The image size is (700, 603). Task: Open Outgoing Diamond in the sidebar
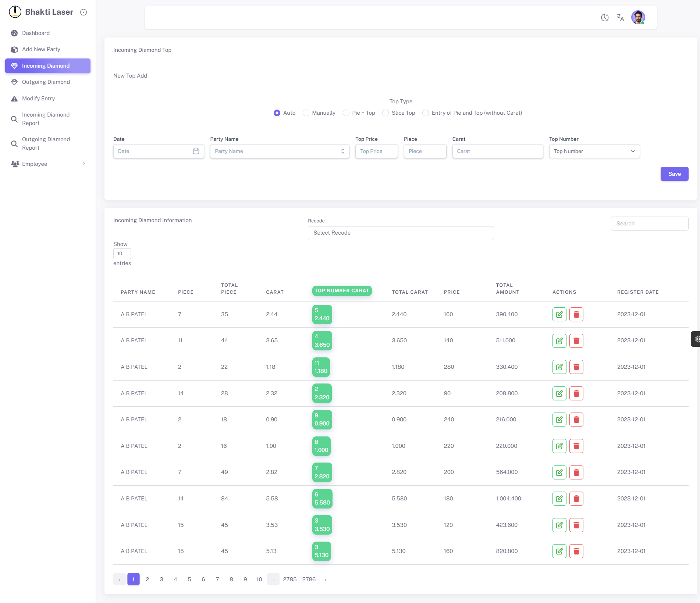click(46, 82)
